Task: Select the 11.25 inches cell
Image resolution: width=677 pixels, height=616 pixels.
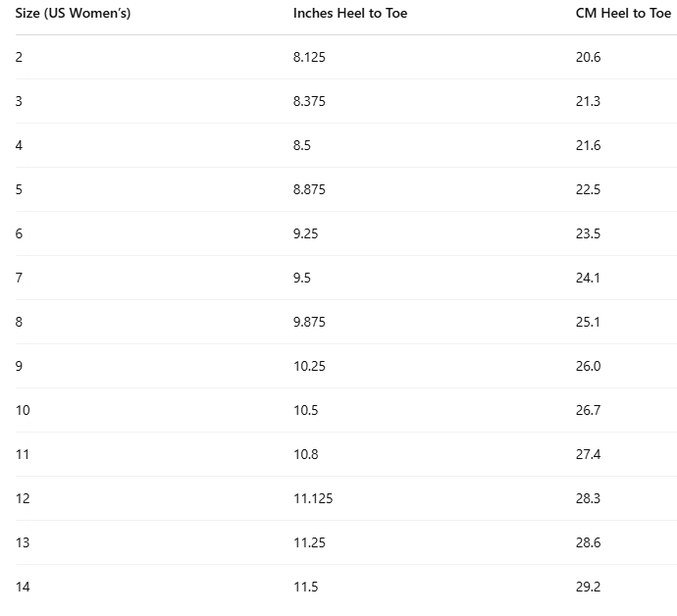Action: pyautogui.click(x=309, y=542)
